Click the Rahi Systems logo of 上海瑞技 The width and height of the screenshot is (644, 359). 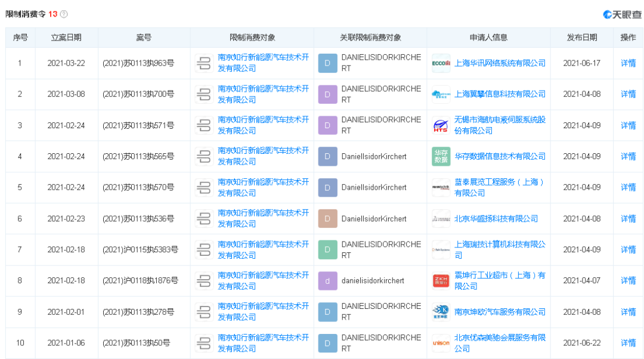[441, 249]
